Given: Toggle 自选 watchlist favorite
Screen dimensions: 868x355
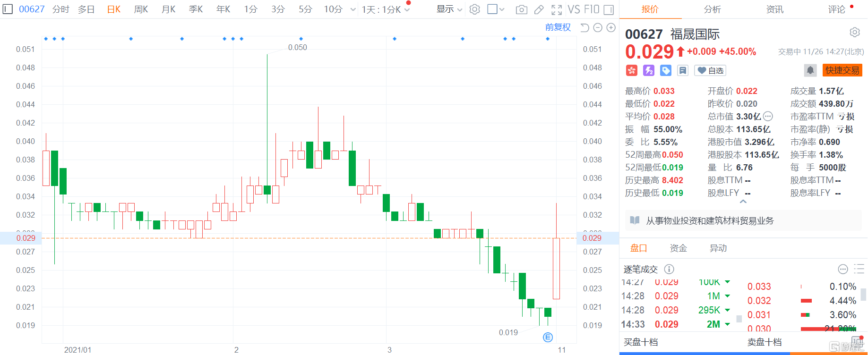Looking at the screenshot, I should [x=710, y=70].
